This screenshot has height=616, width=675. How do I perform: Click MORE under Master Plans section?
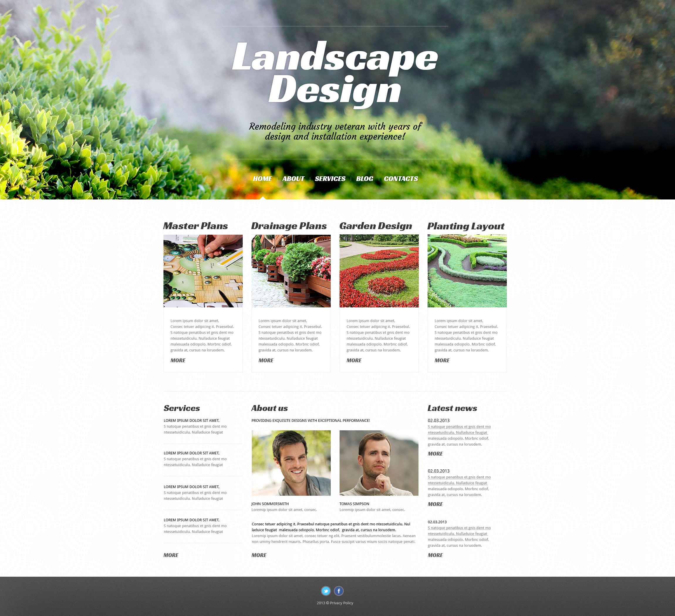178,360
